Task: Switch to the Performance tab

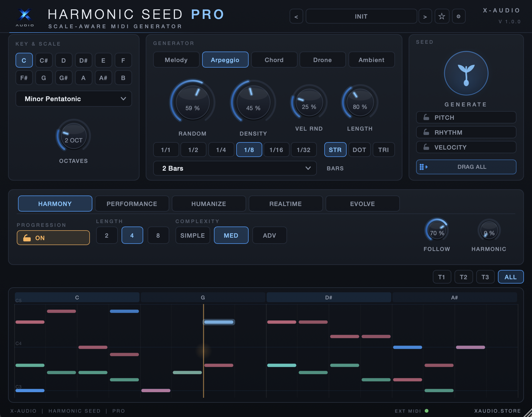Action: point(132,204)
